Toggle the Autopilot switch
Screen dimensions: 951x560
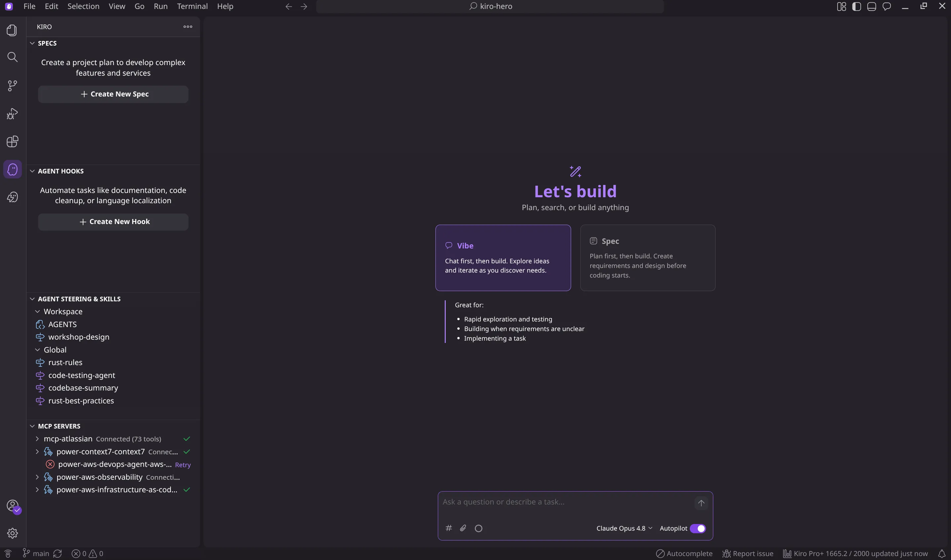[x=698, y=529]
